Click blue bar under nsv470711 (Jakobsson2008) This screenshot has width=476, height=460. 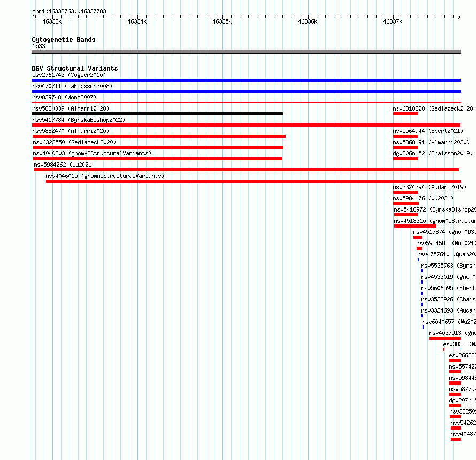pos(246,91)
